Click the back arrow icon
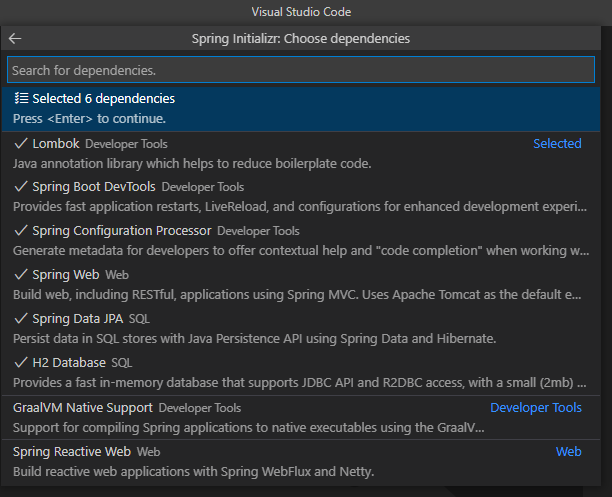 tap(15, 39)
